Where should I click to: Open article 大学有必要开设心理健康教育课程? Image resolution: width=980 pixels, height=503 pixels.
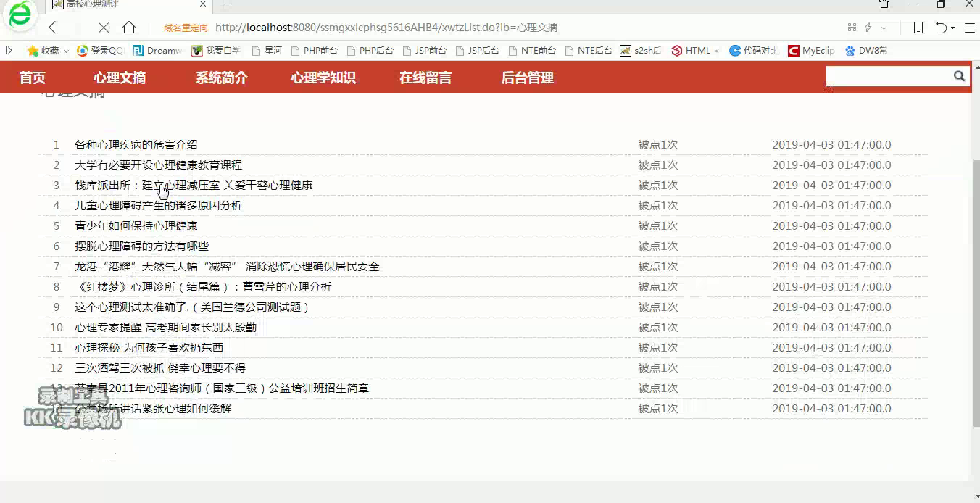[159, 165]
